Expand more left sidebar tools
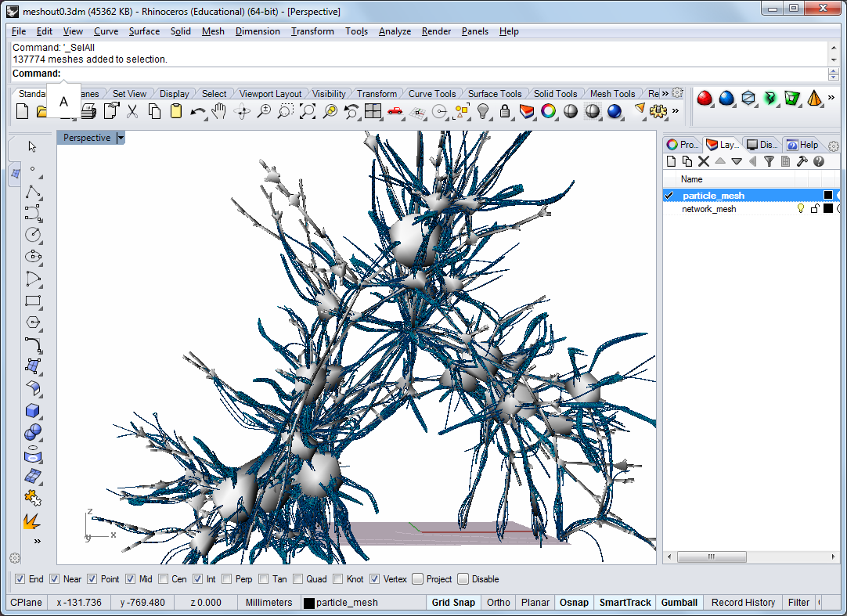The image size is (847, 616). [36, 541]
